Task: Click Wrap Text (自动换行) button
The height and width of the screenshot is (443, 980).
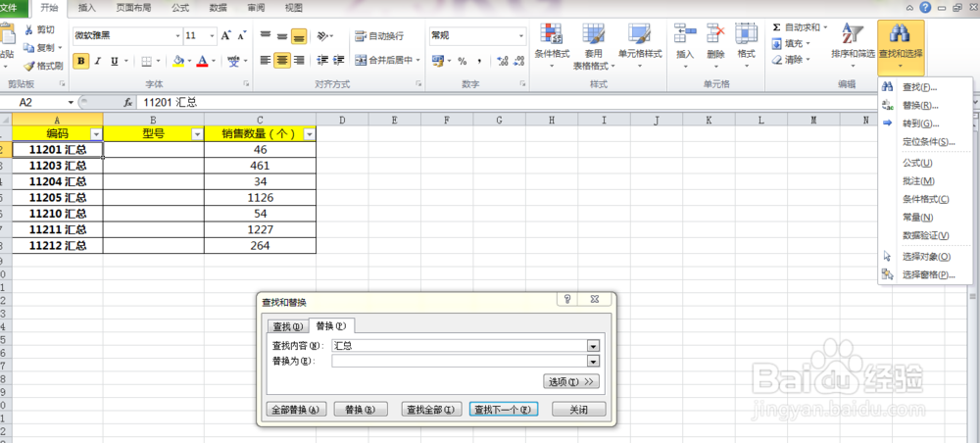Action: 379,36
